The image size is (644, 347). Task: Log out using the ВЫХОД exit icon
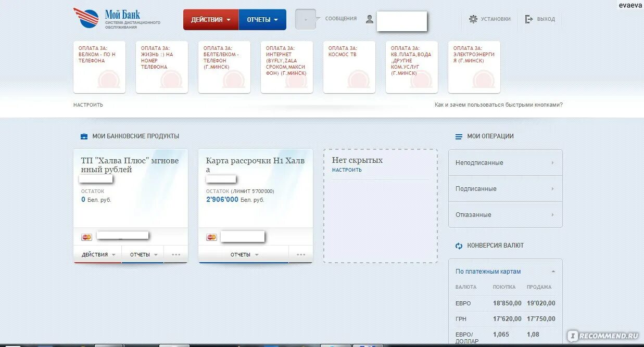[x=529, y=19]
